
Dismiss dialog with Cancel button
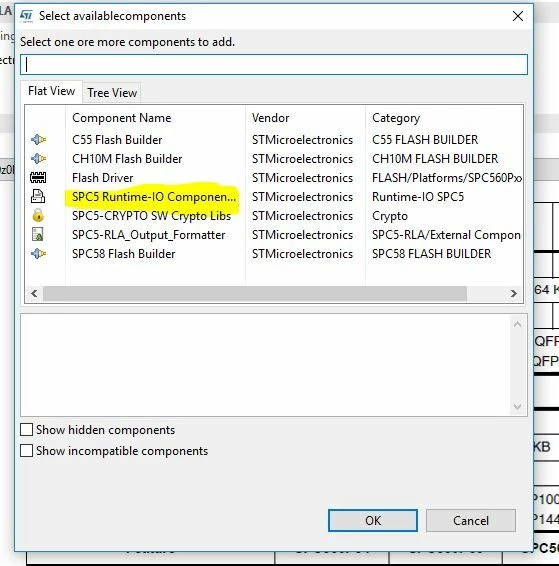point(471,521)
